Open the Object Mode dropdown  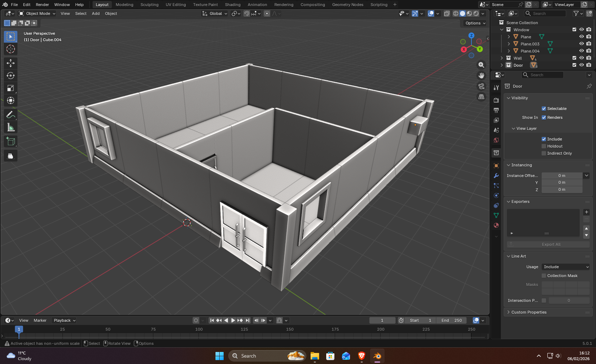pyautogui.click(x=37, y=13)
